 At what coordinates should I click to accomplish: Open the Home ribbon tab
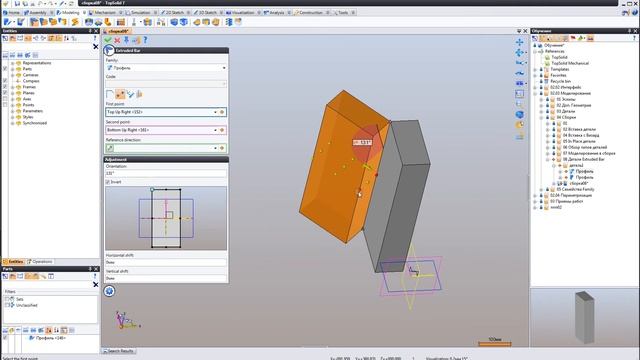tap(11, 13)
